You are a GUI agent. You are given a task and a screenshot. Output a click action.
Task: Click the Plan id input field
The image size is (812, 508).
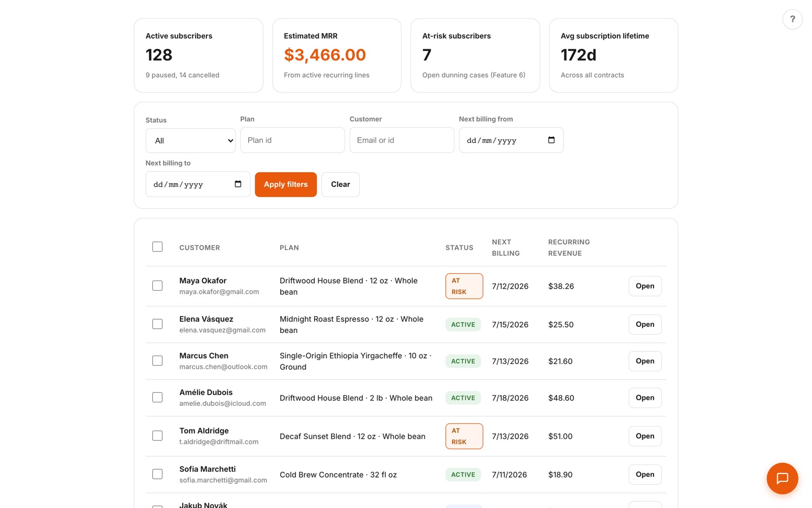point(293,140)
